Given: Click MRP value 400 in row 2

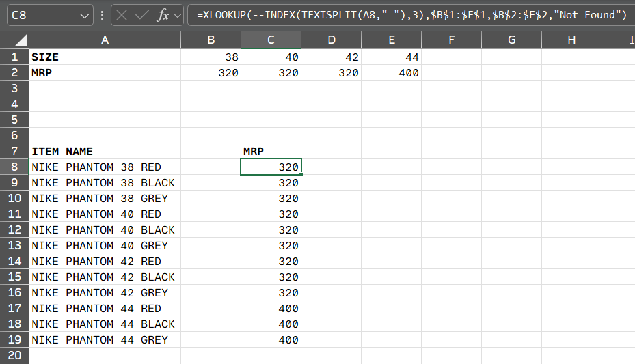Looking at the screenshot, I should tap(391, 73).
